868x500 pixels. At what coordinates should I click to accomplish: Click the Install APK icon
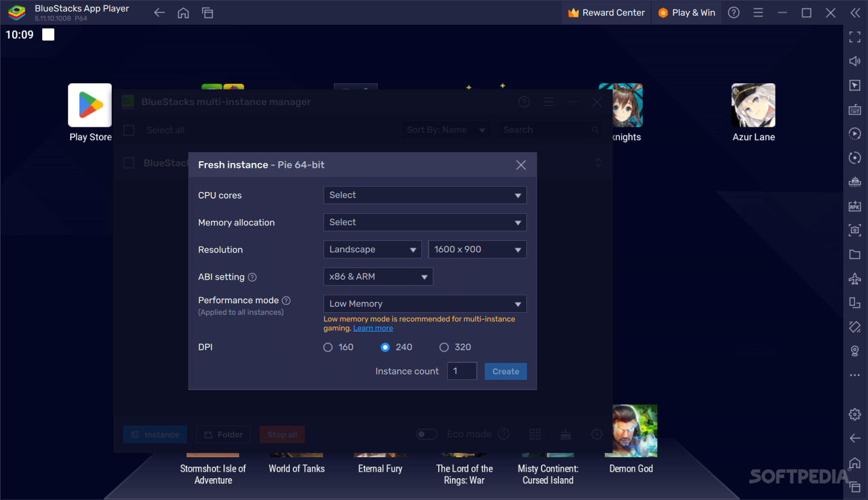click(855, 206)
